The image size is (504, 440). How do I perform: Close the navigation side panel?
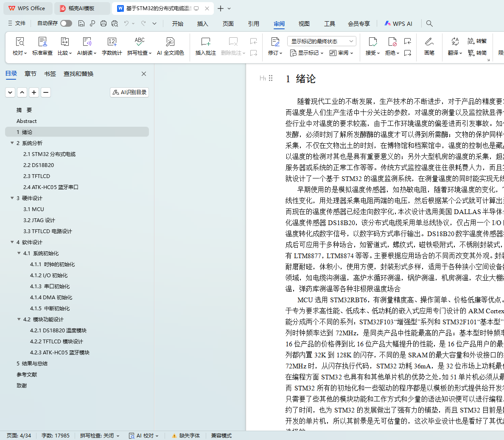pyautogui.click(x=144, y=74)
